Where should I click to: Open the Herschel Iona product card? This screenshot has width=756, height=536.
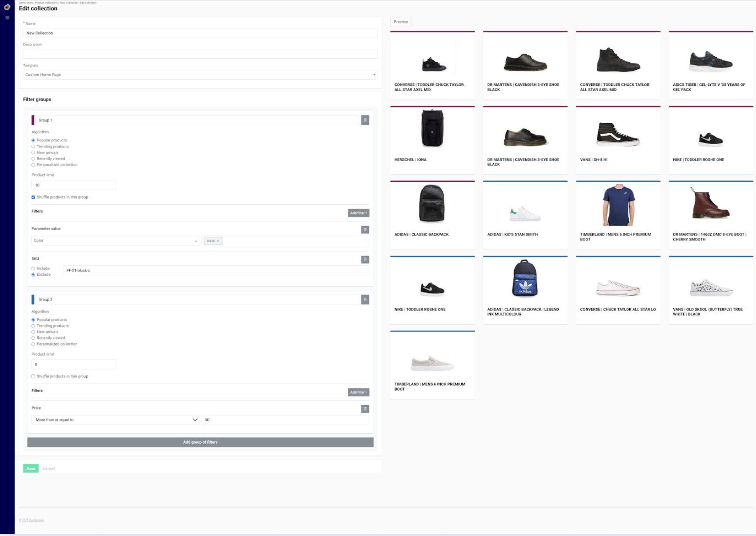tap(432, 140)
